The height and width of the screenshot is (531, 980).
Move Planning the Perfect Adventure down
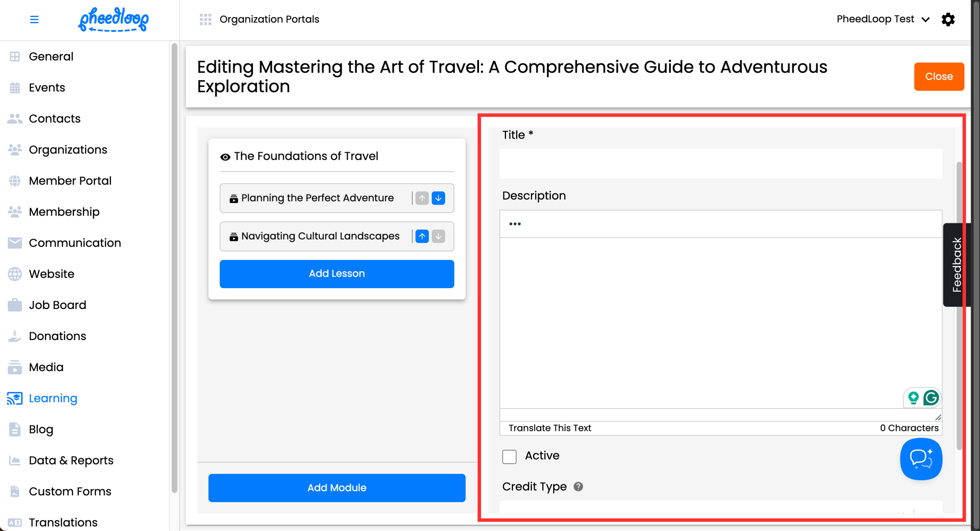(x=438, y=198)
